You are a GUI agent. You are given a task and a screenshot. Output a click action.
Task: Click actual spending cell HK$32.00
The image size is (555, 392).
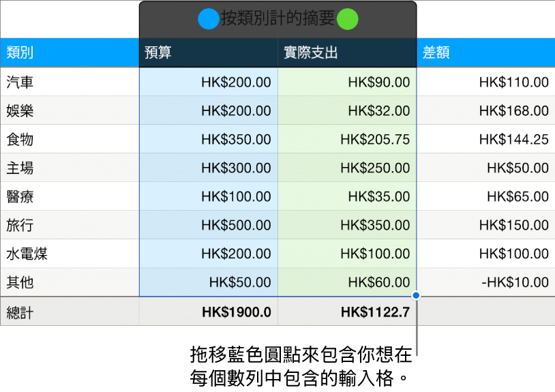[347, 110]
